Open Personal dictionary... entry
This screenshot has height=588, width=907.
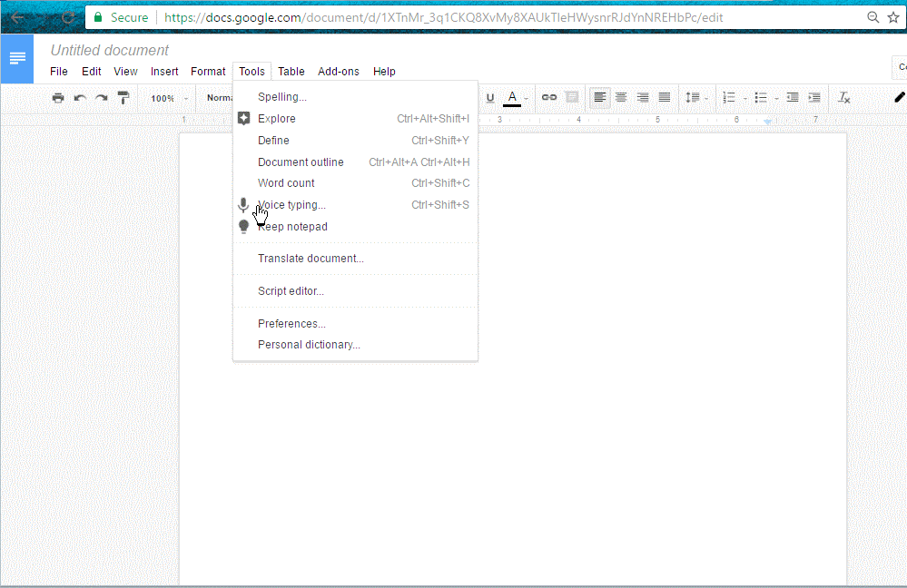click(x=355, y=345)
